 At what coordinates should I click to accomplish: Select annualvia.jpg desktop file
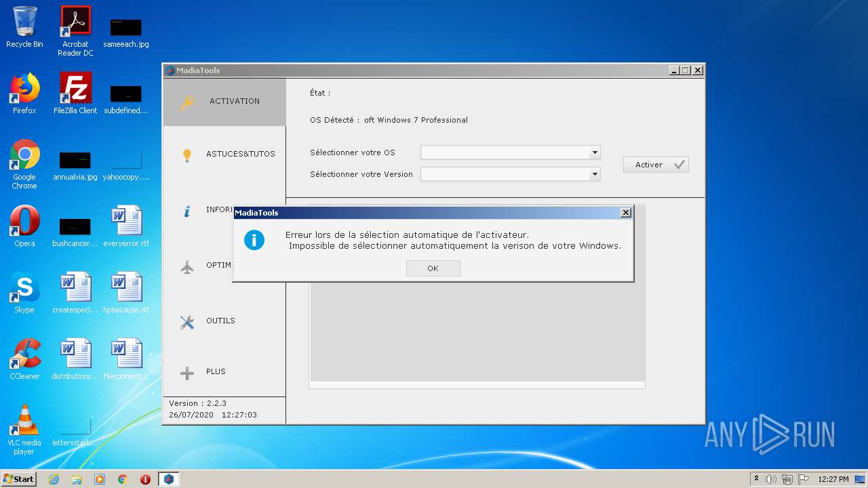75,165
